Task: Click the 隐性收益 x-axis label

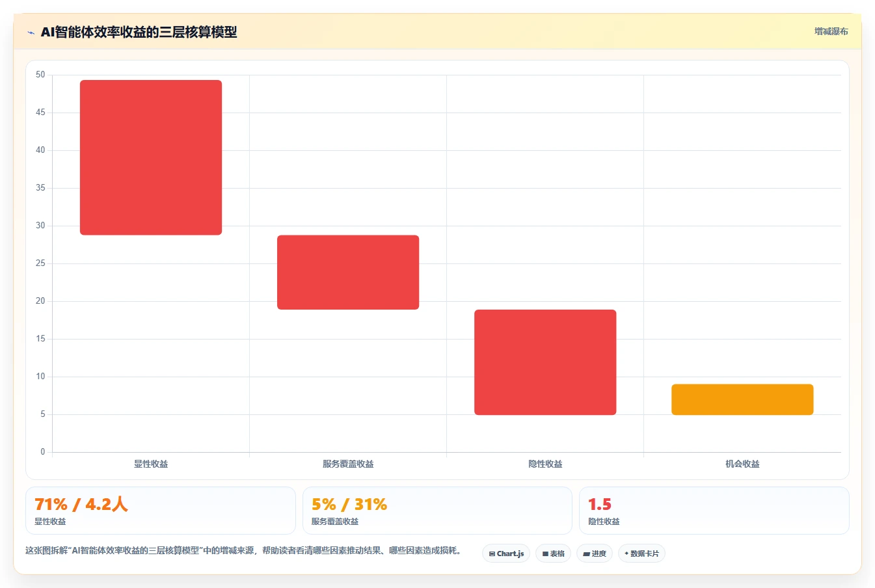Action: 545,464
